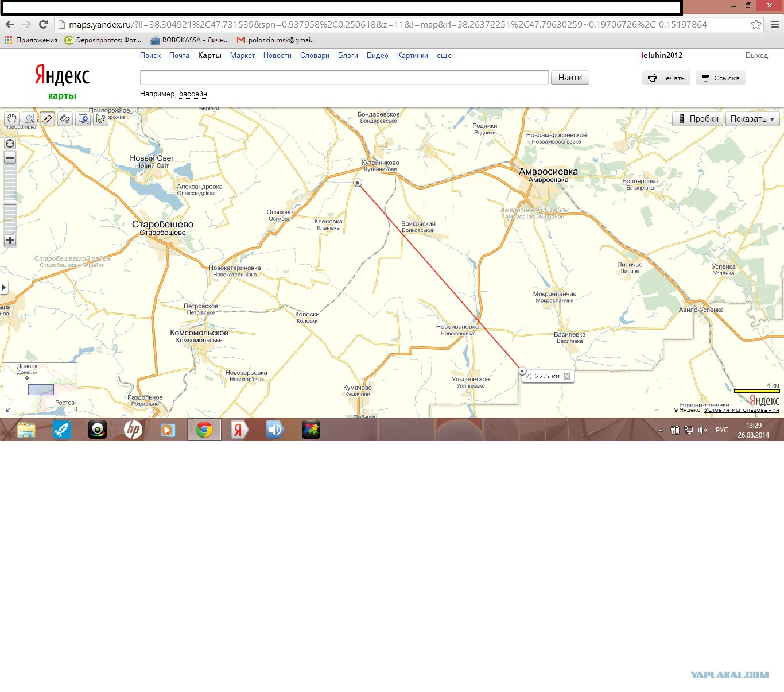
Task: Select the route drawing tool
Action: 65,119
